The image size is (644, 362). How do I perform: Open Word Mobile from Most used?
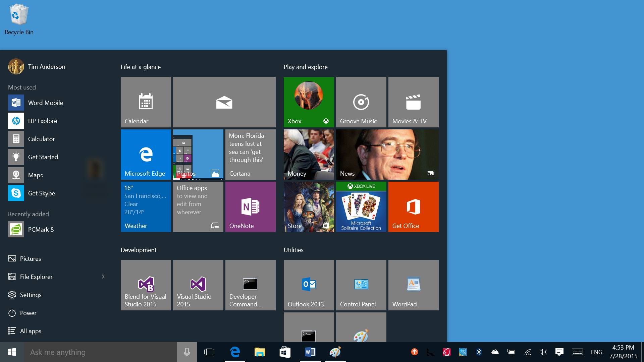[56, 103]
